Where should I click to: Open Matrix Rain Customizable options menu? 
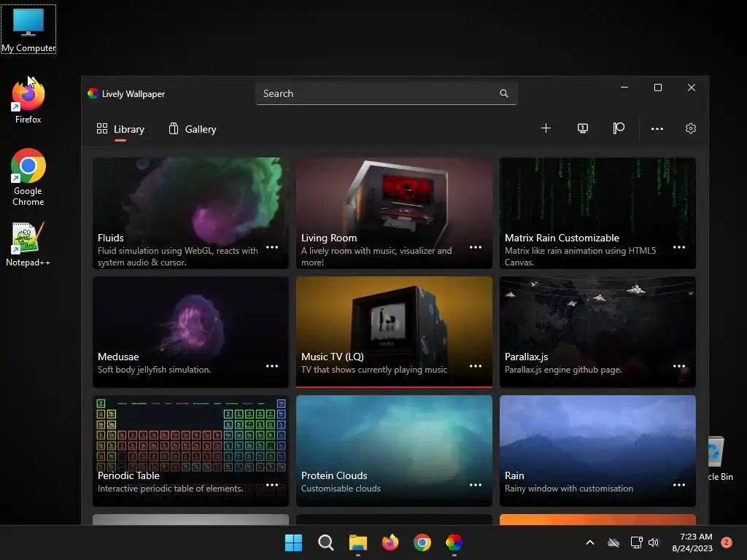point(679,247)
